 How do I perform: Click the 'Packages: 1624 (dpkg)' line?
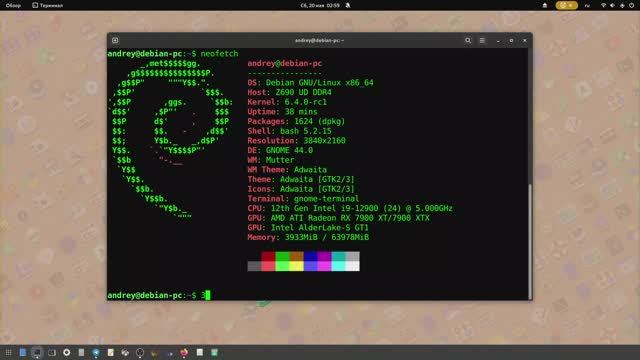pyautogui.click(x=296, y=121)
